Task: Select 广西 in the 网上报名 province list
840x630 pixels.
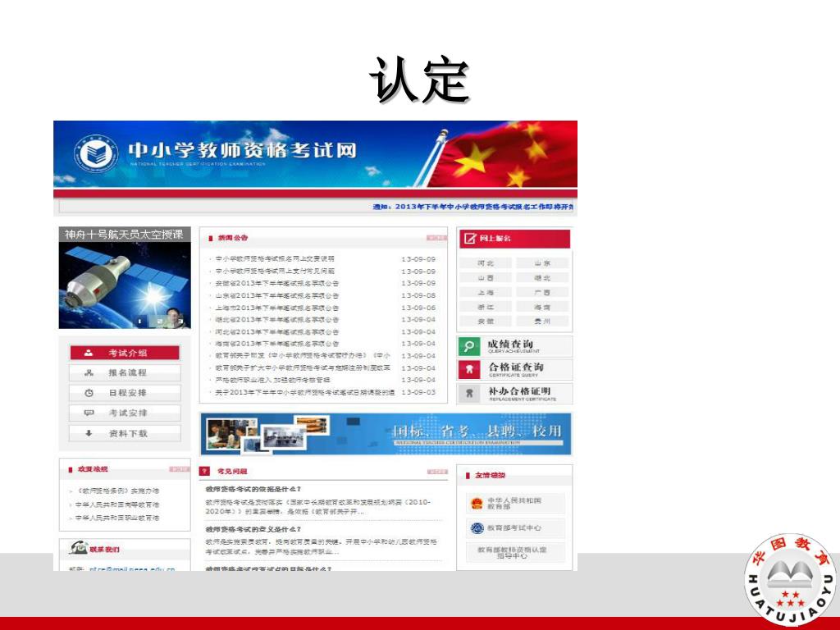Action: click(x=542, y=293)
